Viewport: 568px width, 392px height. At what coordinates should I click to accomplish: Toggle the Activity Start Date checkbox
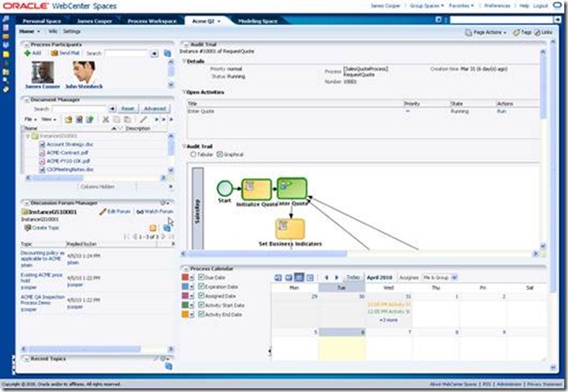(x=202, y=306)
